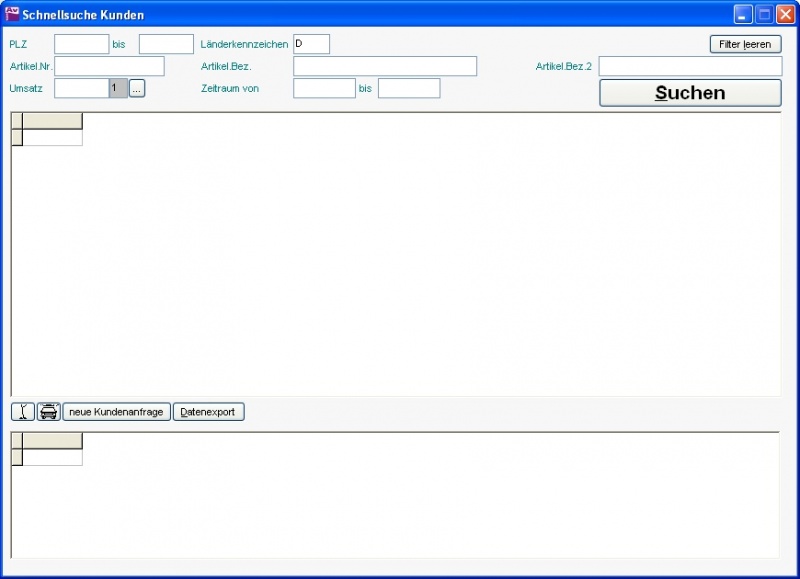Screen dimensions: 800x579
Task: Click the PLZ 'bis' end field
Action: click(166, 44)
